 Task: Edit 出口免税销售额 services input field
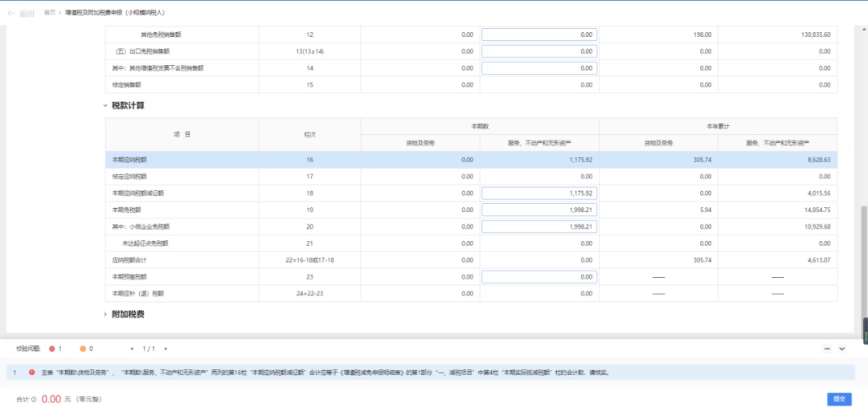(x=539, y=51)
